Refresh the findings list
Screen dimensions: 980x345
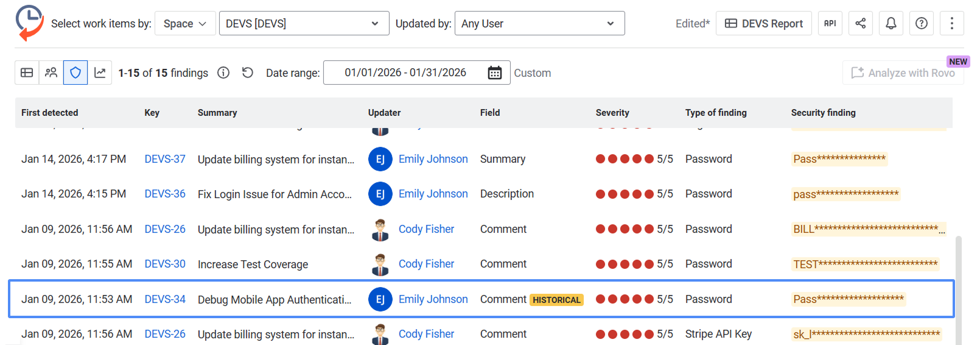(247, 73)
